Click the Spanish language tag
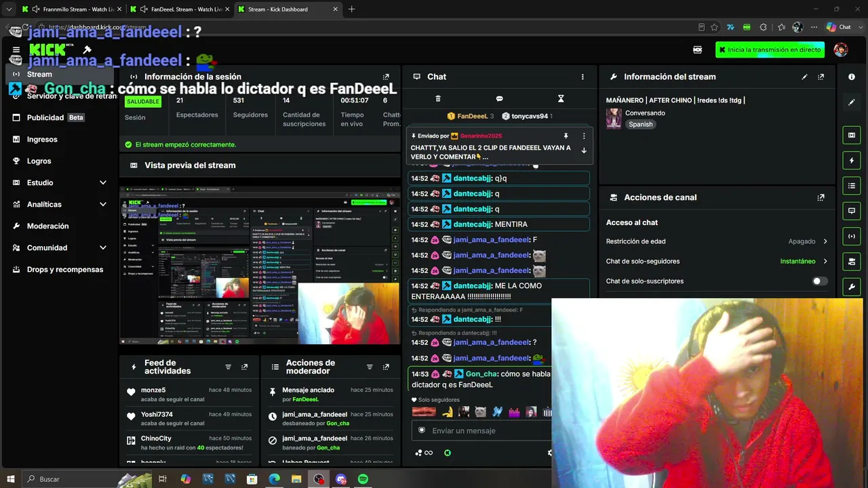 (640, 125)
